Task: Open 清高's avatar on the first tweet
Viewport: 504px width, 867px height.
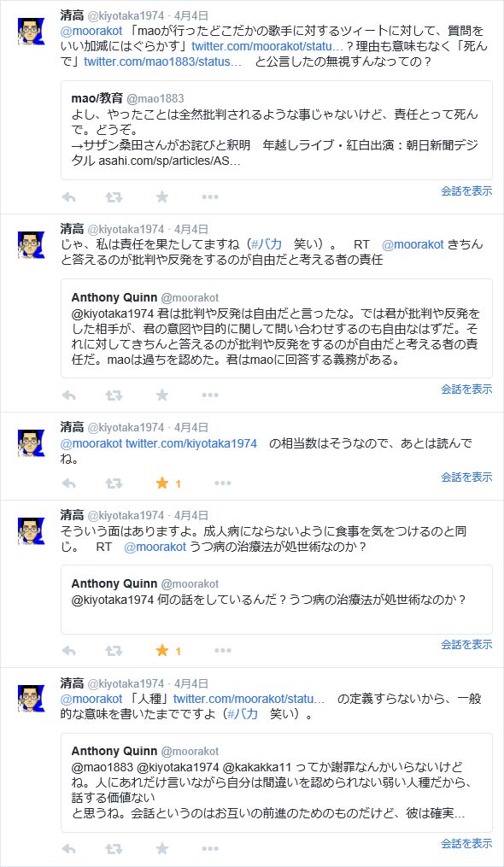Action: pyautogui.click(x=31, y=32)
